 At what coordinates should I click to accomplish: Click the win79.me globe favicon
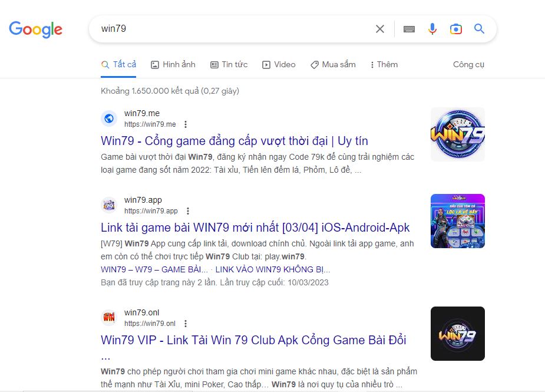coord(109,118)
